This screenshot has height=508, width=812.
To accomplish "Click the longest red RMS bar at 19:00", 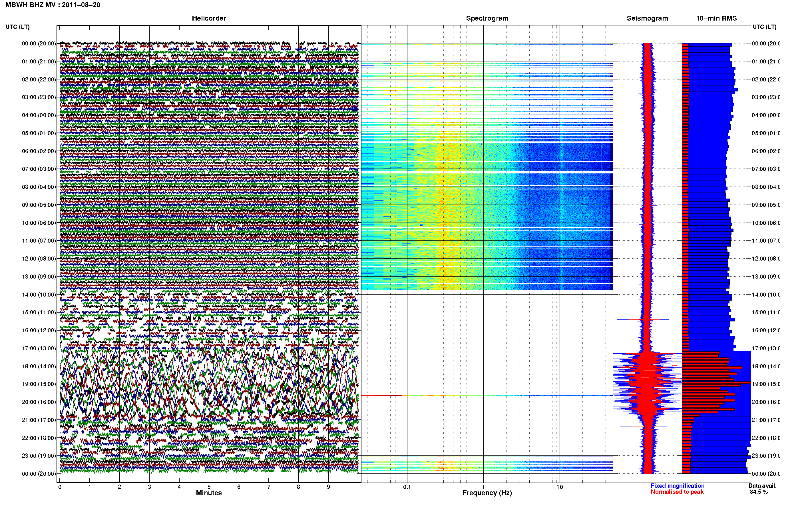I will tap(716, 383).
